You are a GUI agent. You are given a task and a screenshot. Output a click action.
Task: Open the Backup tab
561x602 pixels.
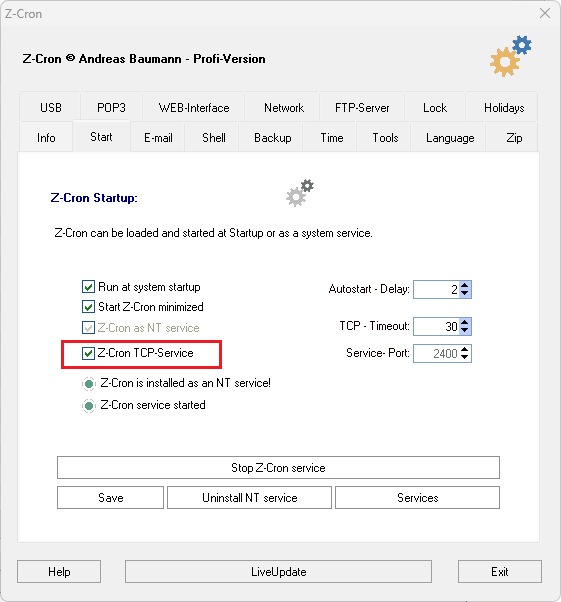point(273,138)
